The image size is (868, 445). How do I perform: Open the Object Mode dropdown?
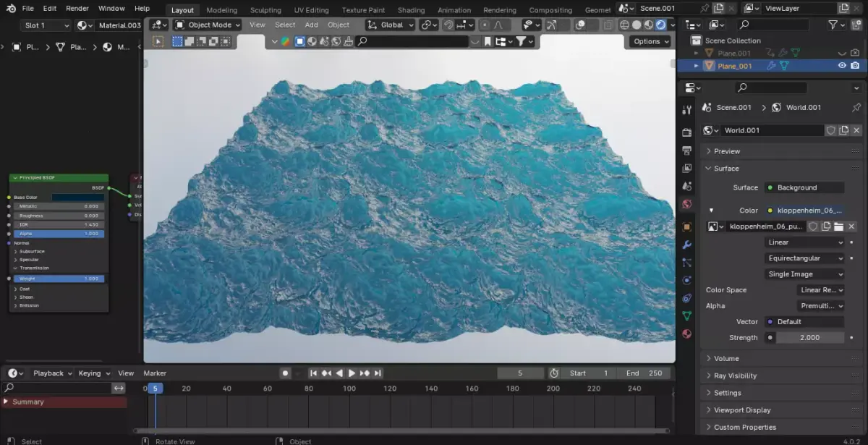[x=207, y=25]
